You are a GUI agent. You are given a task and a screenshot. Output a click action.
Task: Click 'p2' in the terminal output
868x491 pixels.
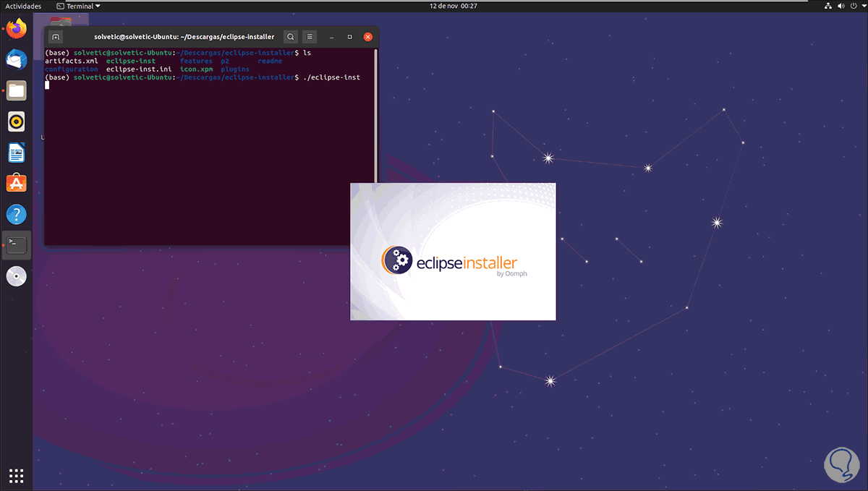(x=225, y=61)
